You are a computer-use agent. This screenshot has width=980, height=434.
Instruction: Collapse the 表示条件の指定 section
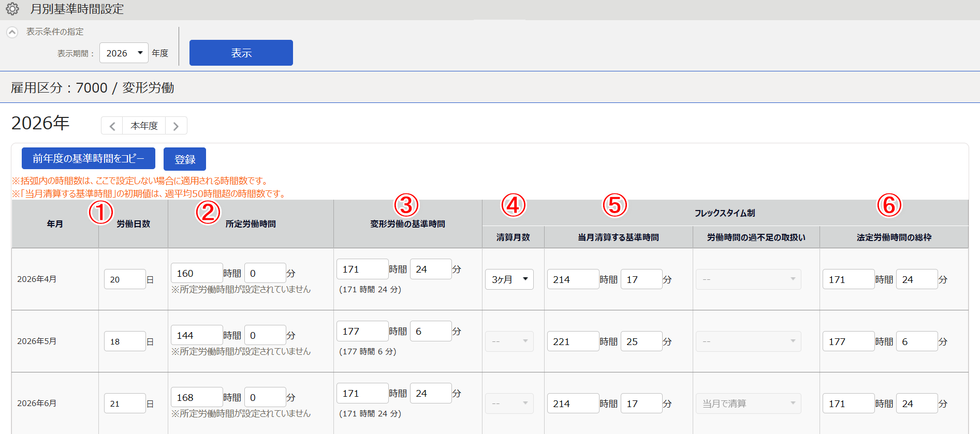(12, 32)
